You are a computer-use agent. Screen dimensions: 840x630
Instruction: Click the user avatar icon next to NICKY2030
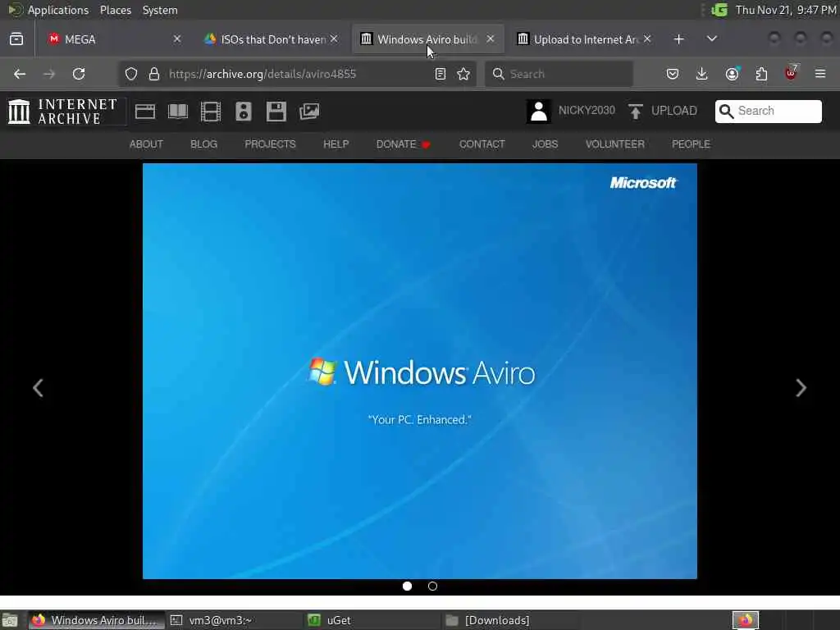538,112
